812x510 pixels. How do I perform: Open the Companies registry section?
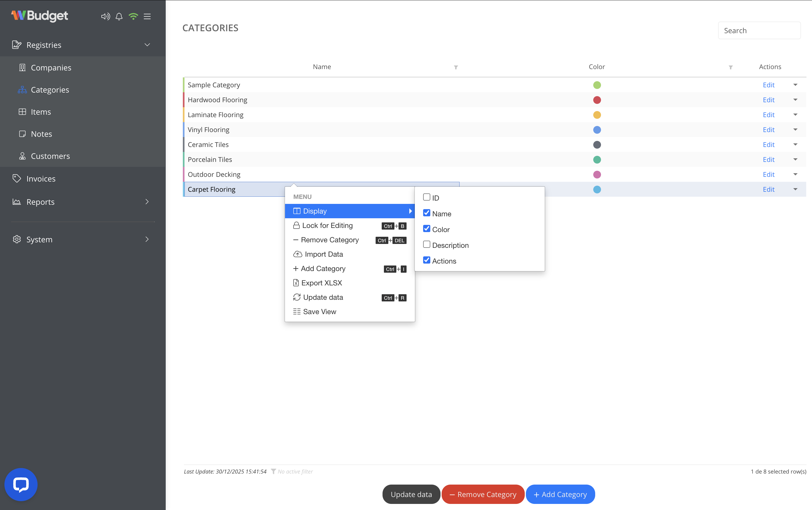(x=51, y=67)
